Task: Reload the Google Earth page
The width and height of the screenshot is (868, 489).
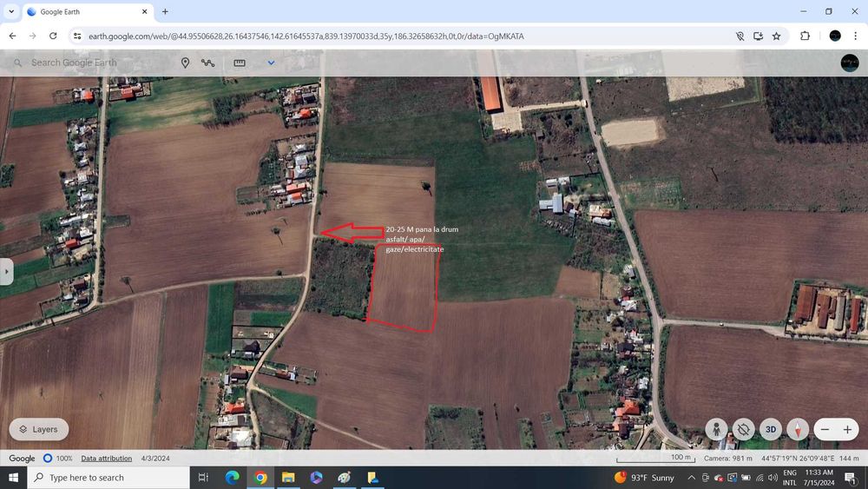Action: tap(53, 36)
